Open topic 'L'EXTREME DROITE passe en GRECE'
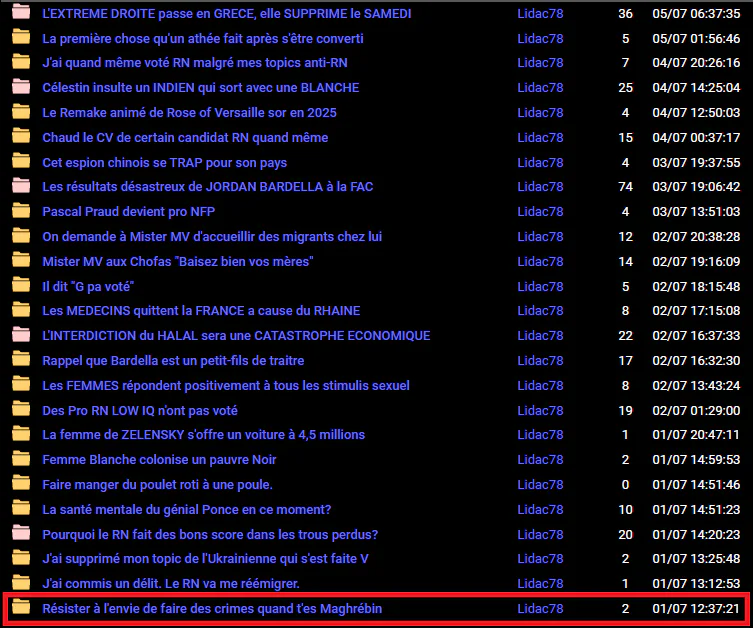 pos(227,14)
